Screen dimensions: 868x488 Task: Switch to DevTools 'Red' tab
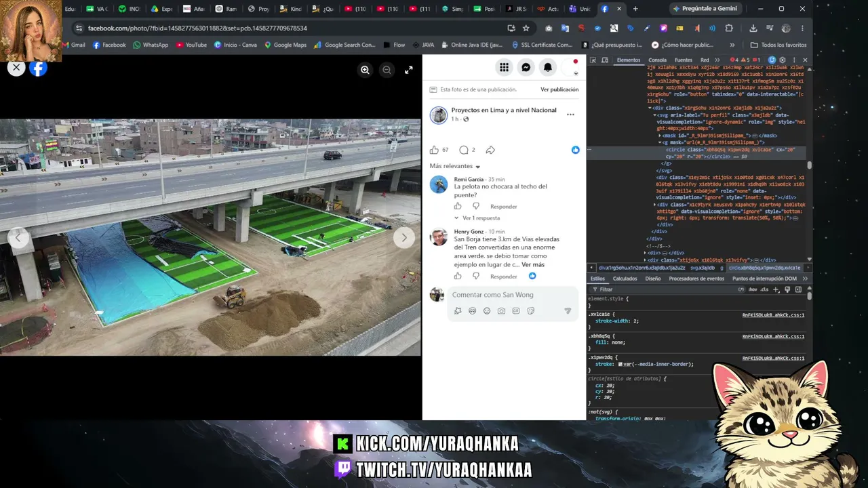[705, 60]
